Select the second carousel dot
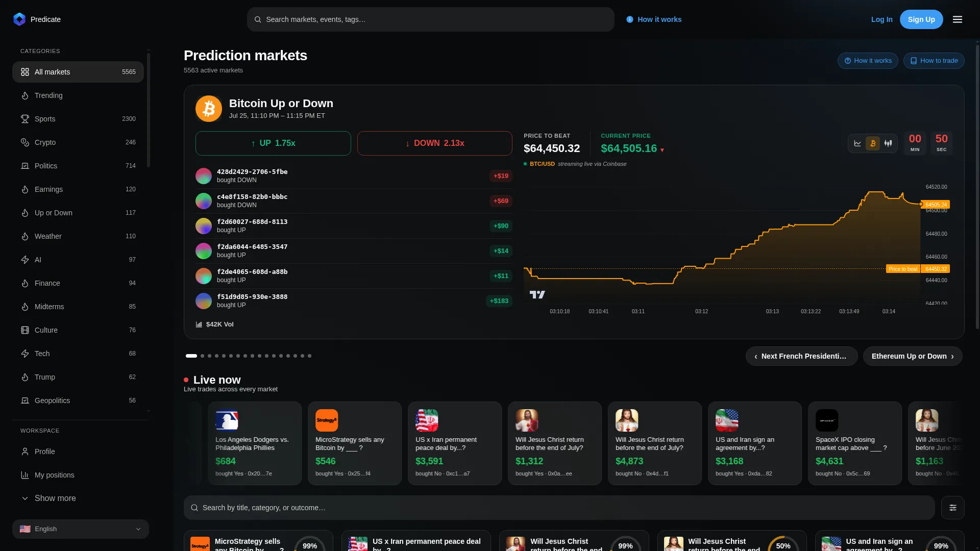The image size is (980, 551). [203, 356]
